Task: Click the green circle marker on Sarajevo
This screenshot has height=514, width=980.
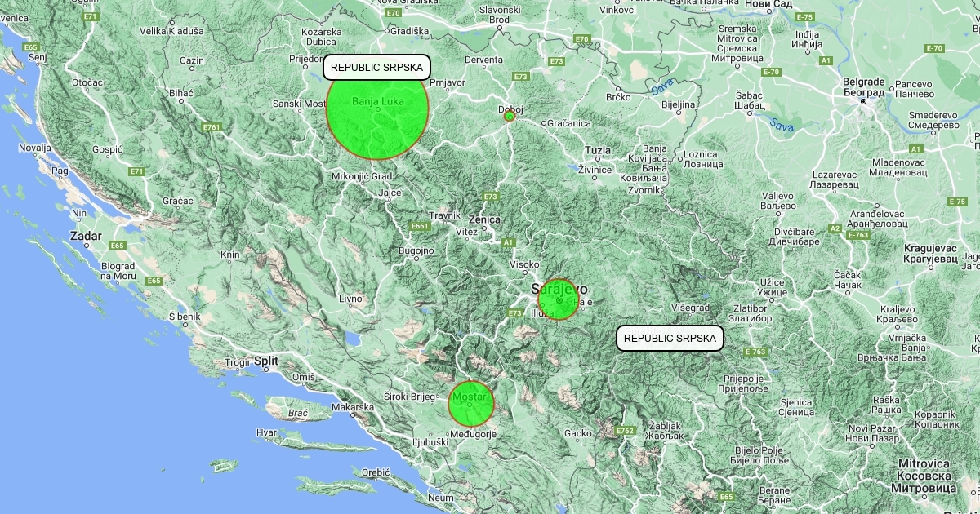Action: (x=559, y=299)
